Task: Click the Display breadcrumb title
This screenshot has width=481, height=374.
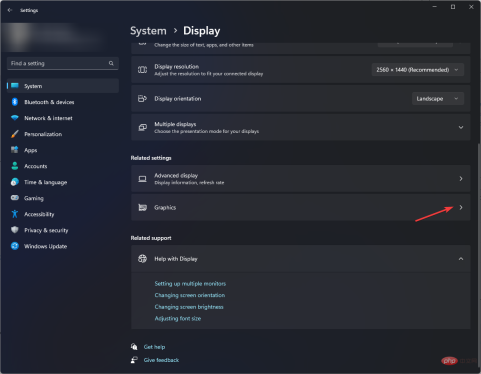Action: click(x=202, y=31)
